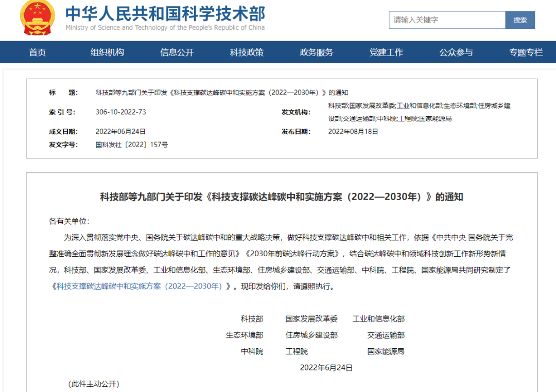
Task: Focus the 请输入关键字 search field
Action: [447, 20]
